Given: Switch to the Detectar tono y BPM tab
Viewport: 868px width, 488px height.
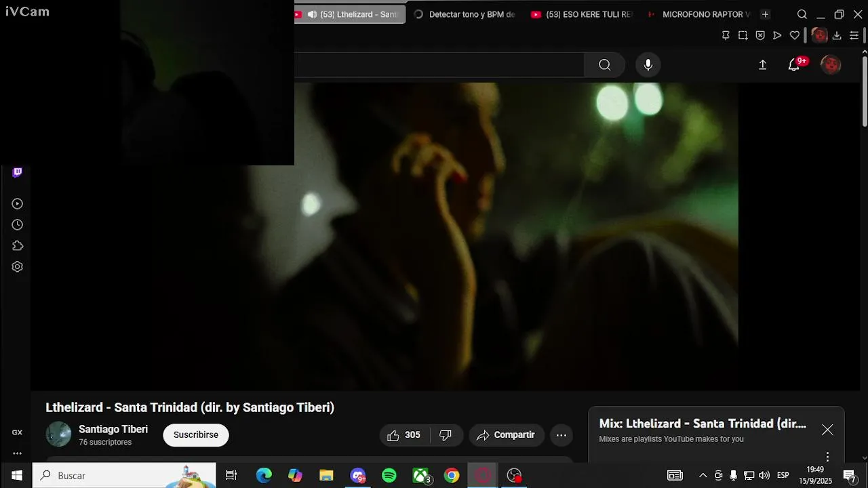Looking at the screenshot, I should pos(465,14).
